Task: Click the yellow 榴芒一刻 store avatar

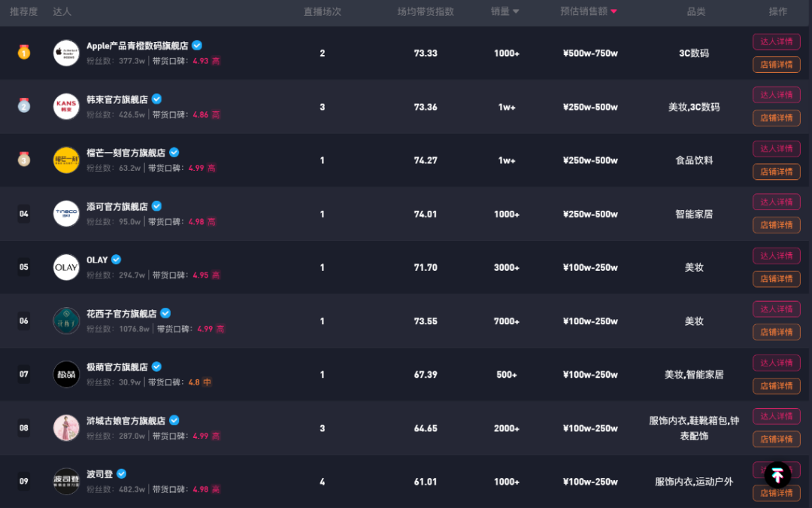Action: click(x=66, y=160)
